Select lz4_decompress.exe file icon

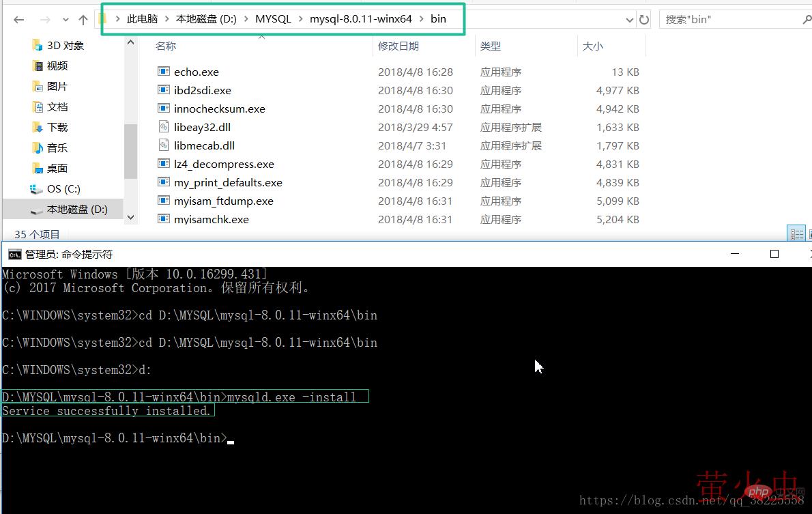[x=164, y=165]
